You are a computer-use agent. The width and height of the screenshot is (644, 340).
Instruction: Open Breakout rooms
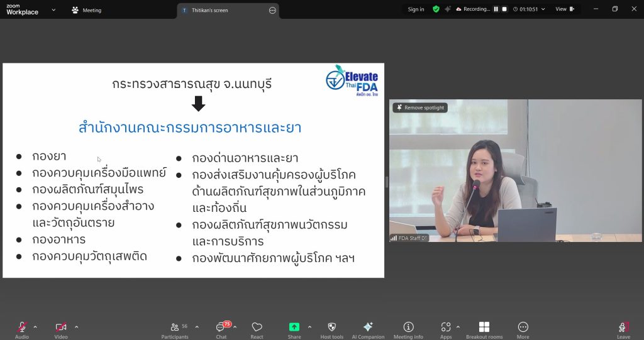tap(484, 329)
